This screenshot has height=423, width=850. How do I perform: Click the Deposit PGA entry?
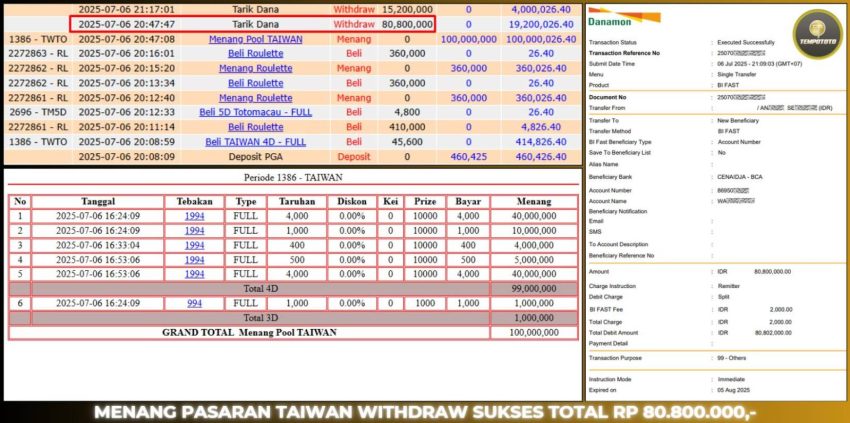255,156
